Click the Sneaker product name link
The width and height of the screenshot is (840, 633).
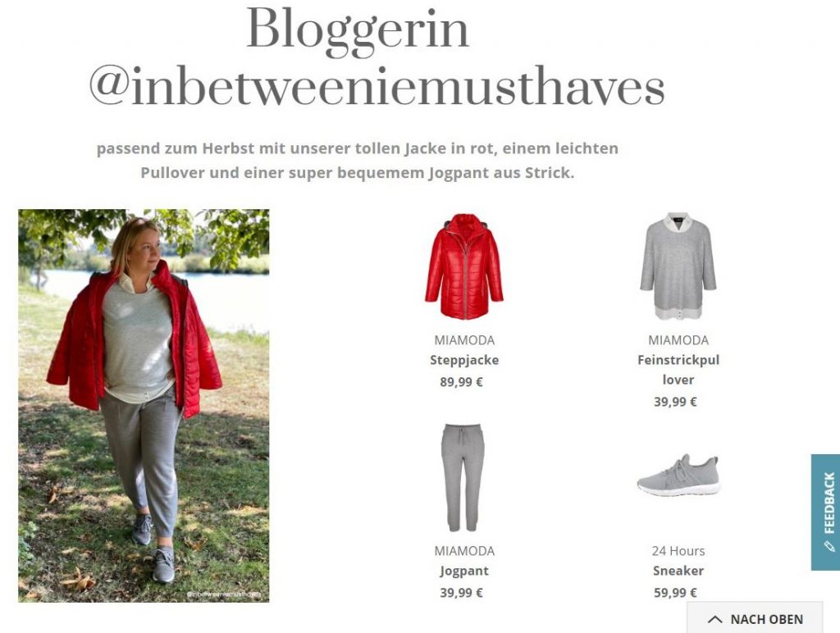point(678,571)
